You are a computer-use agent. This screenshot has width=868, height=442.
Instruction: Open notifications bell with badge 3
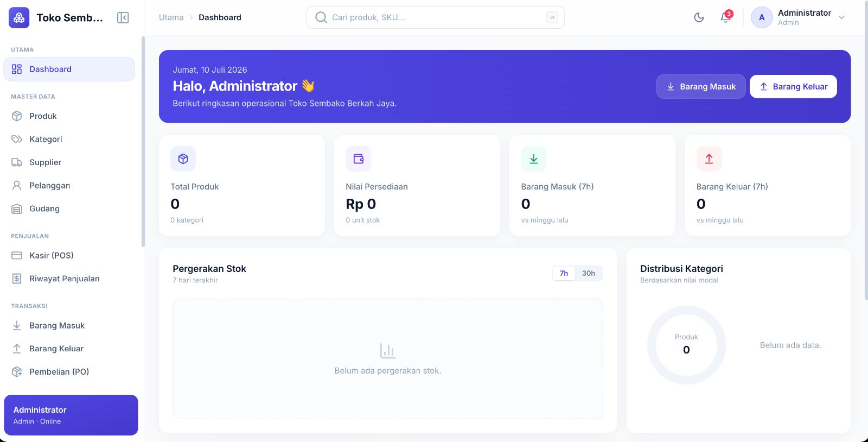(726, 17)
